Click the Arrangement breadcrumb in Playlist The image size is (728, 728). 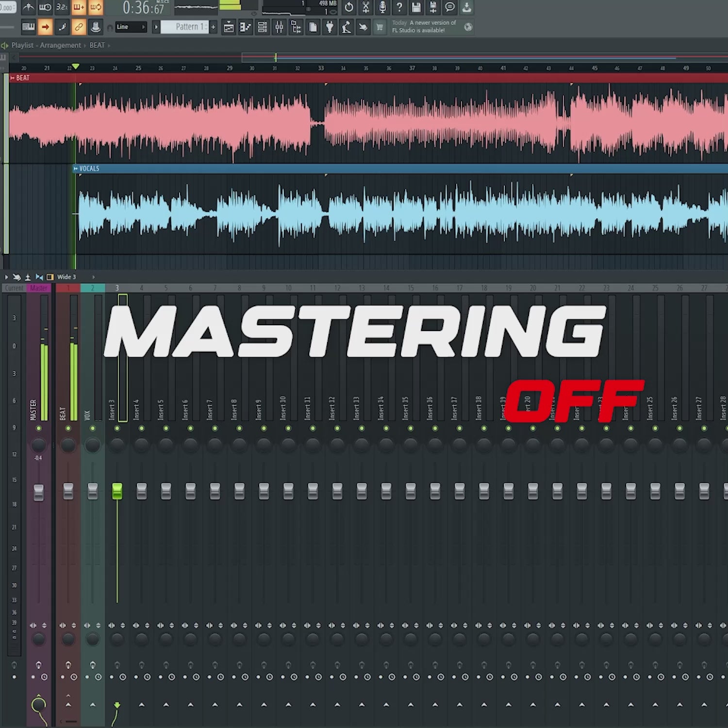(60, 45)
